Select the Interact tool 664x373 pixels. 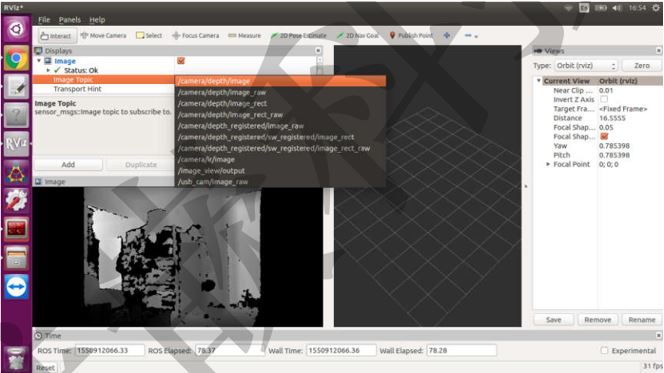[57, 36]
